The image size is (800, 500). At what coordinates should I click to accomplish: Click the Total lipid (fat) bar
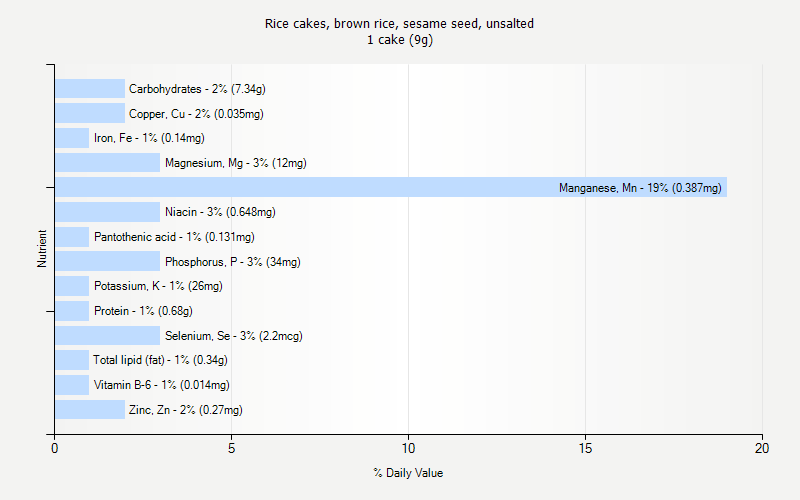click(x=72, y=360)
